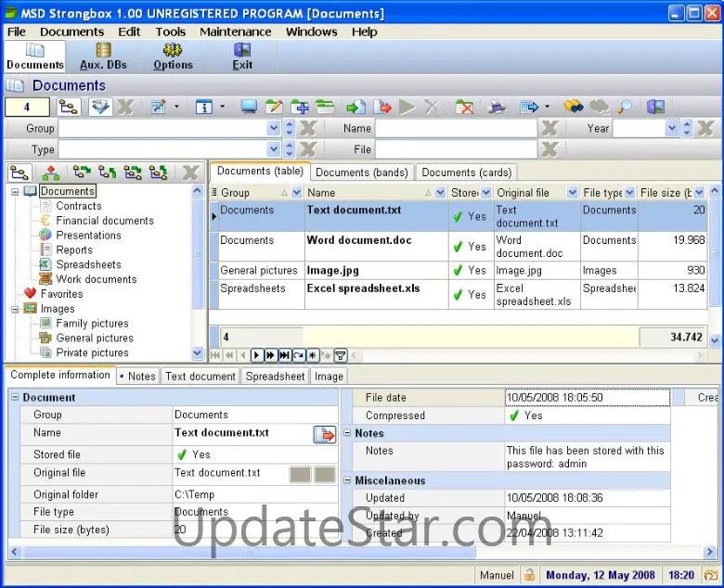Click the hierarchy root node icon above tree
The width and height of the screenshot is (724, 588).
pyautogui.click(x=50, y=173)
